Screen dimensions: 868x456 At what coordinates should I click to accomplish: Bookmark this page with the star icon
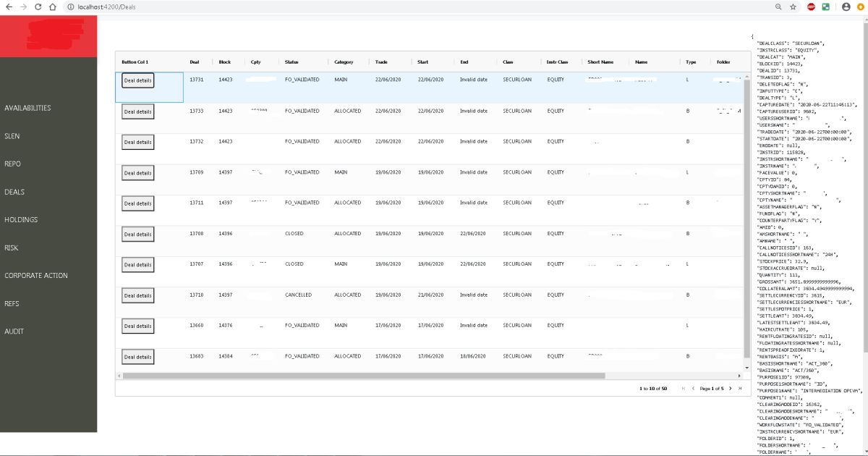coord(793,6)
